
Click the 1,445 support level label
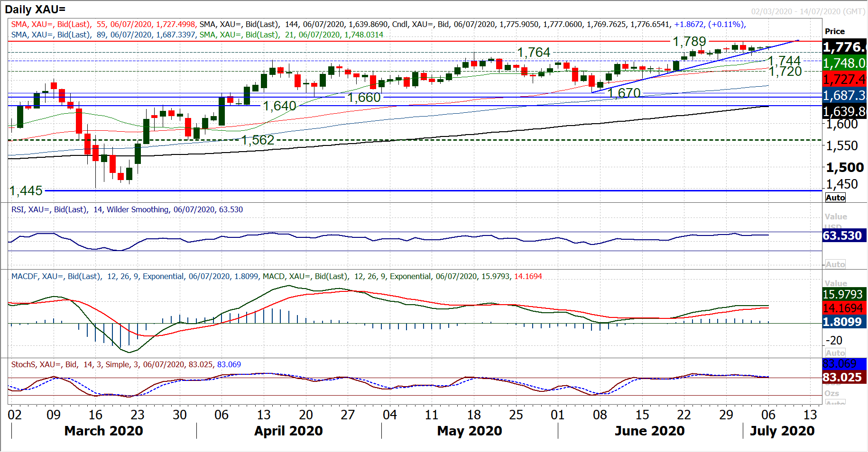click(x=26, y=190)
